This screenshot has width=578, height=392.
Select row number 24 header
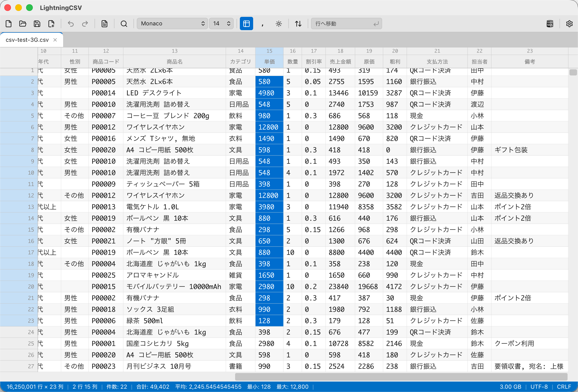(x=19, y=332)
